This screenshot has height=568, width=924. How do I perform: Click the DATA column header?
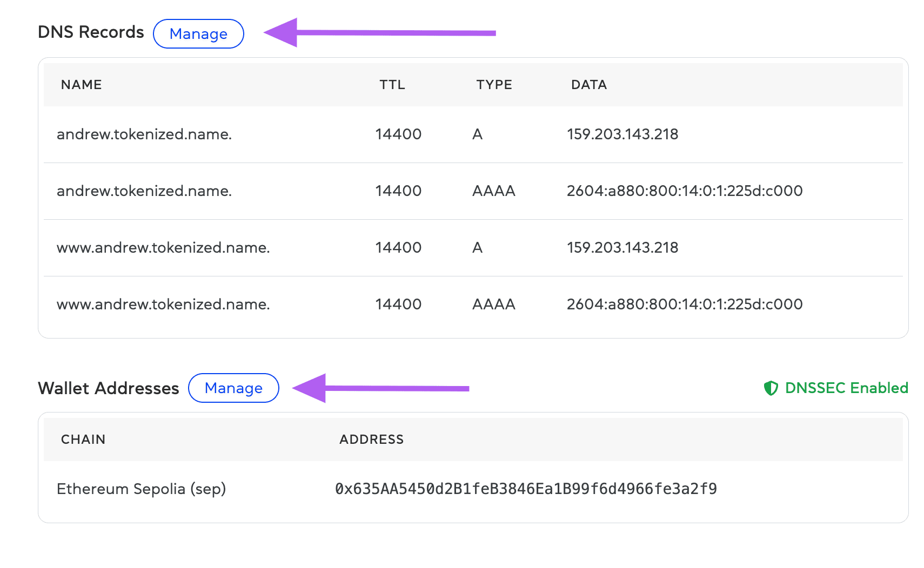(588, 85)
